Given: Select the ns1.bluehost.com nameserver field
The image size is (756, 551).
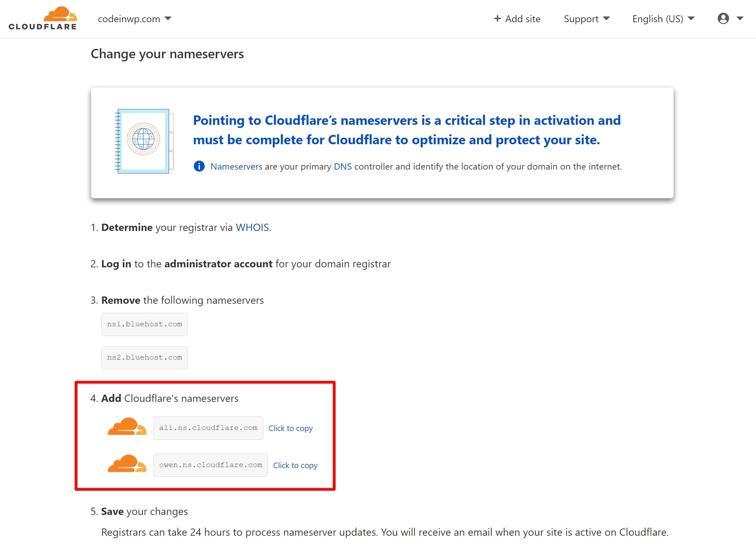Looking at the screenshot, I should coord(144,324).
